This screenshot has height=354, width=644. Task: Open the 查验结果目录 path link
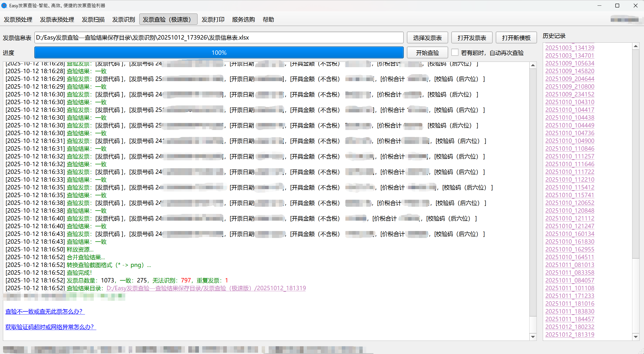click(x=206, y=288)
